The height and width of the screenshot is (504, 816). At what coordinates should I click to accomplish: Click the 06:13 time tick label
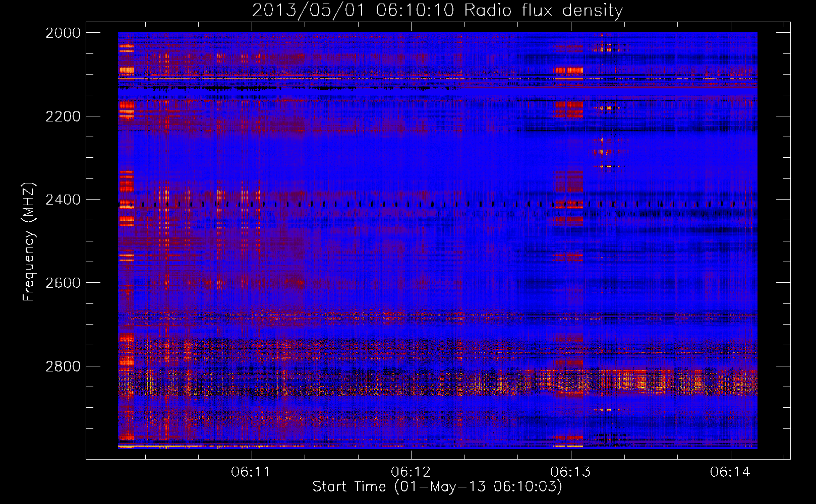coord(571,472)
